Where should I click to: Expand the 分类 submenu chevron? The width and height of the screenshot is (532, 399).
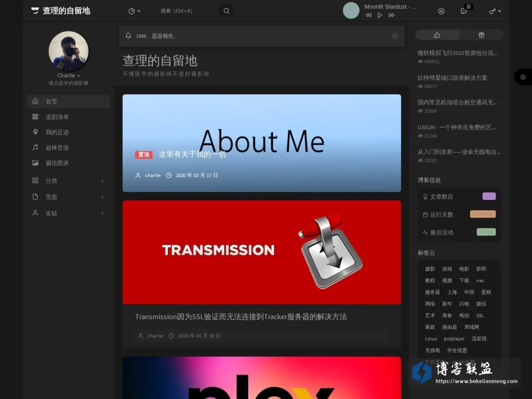coord(102,181)
